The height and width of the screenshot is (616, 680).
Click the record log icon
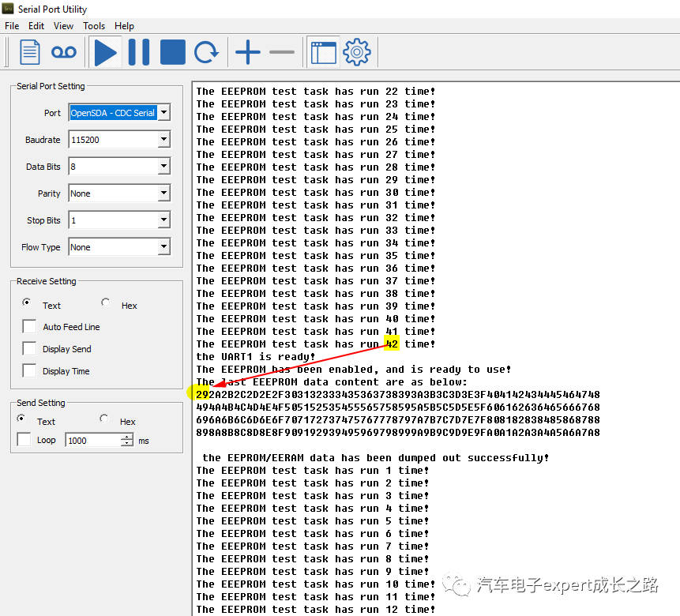[64, 53]
